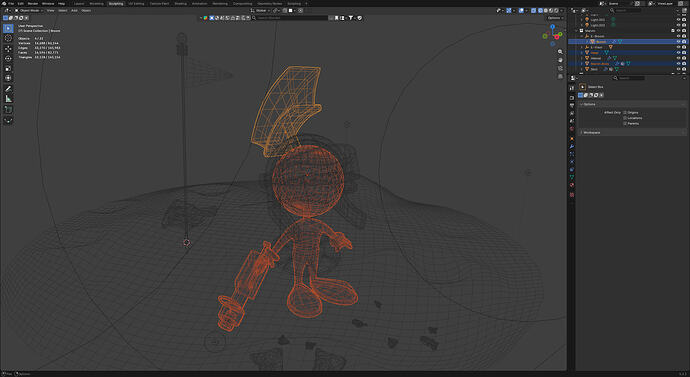Open the Global transform orientation dropdown
Screen dimensions: 690x377
click(x=260, y=11)
